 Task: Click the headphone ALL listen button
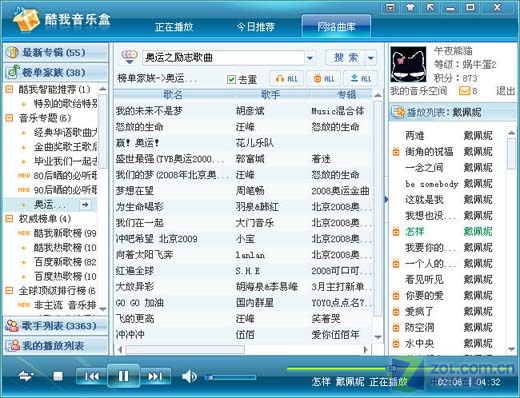pos(287,79)
